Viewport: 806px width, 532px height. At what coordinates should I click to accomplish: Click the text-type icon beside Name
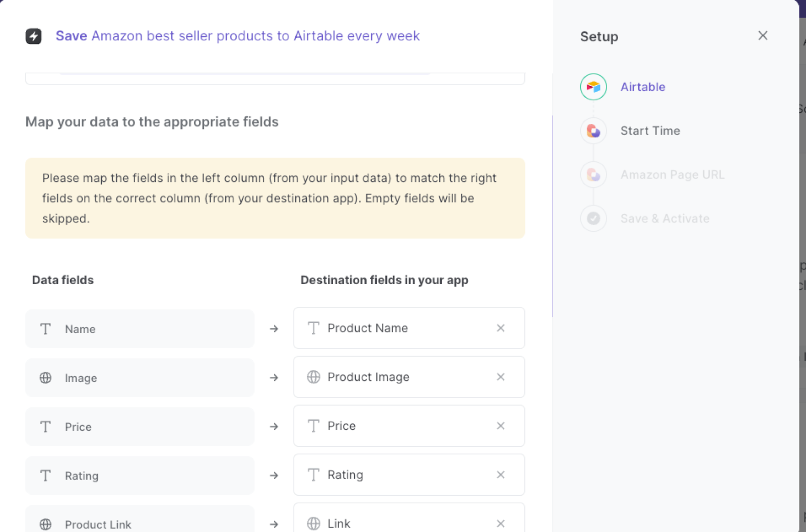pyautogui.click(x=45, y=328)
